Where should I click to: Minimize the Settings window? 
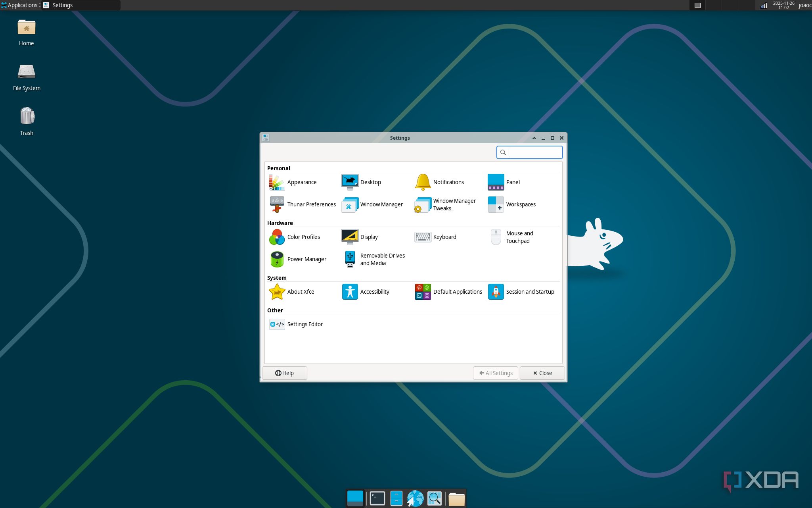point(543,138)
